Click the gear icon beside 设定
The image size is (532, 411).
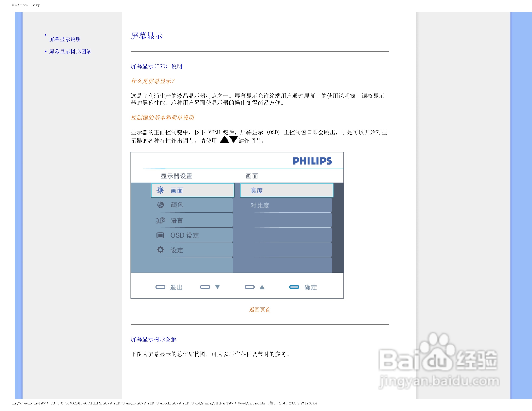point(160,250)
